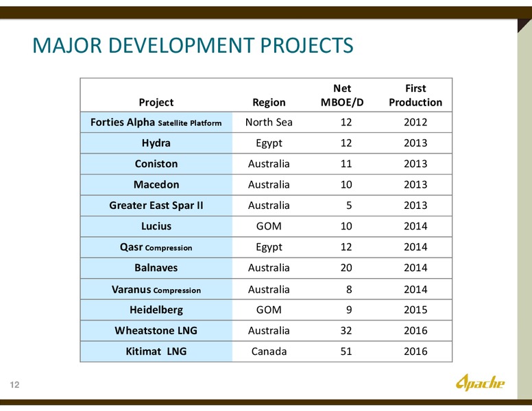Click the value '12' in Forties Alpha row

[x=346, y=122]
